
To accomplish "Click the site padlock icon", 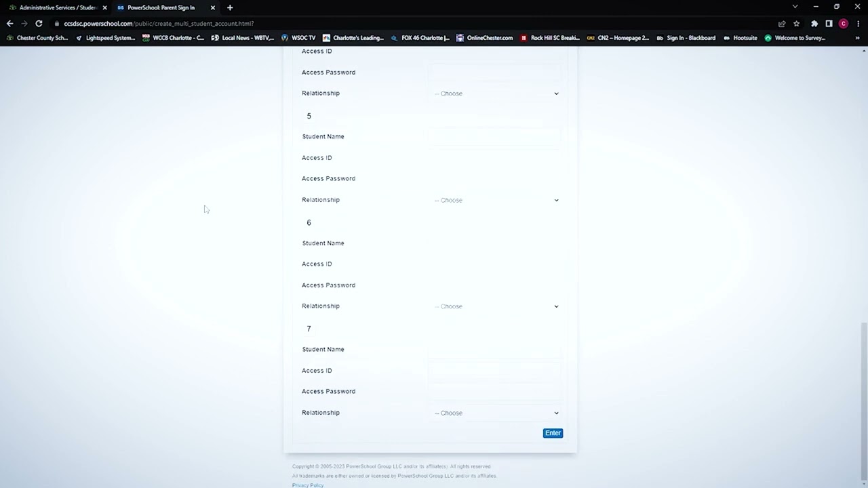I will [57, 24].
